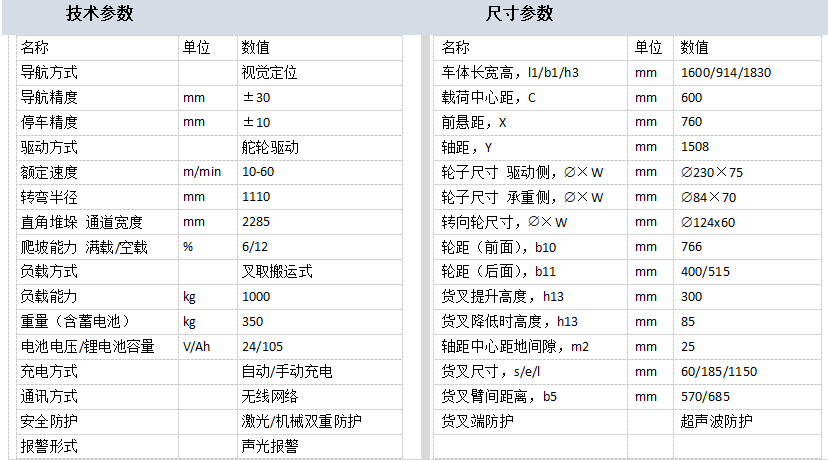Select the 60/185/1150 value cell

click(x=747, y=371)
